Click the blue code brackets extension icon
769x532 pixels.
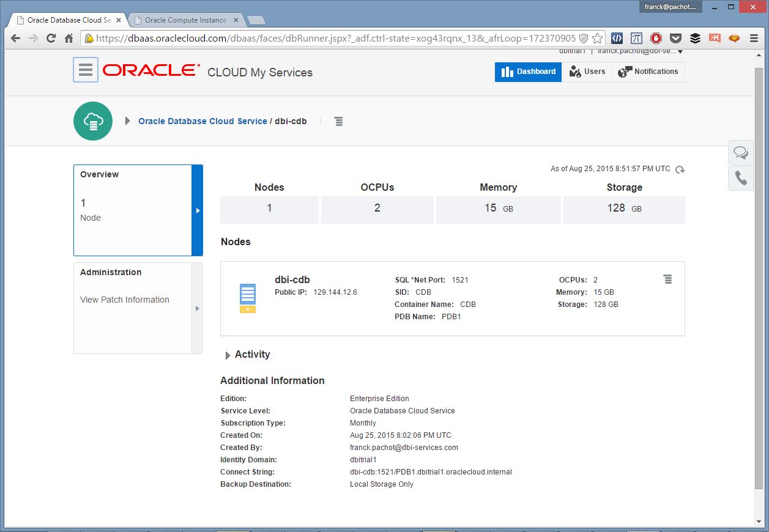[617, 38]
